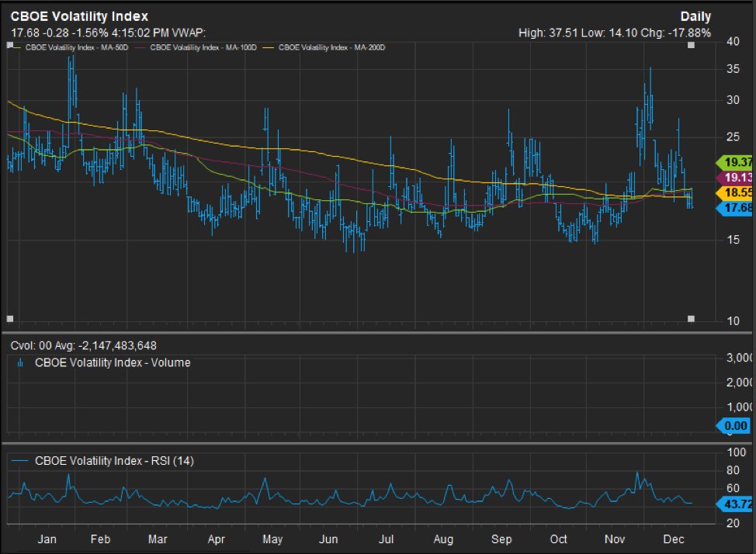Click the yellow 18.55 price tag

(x=735, y=192)
